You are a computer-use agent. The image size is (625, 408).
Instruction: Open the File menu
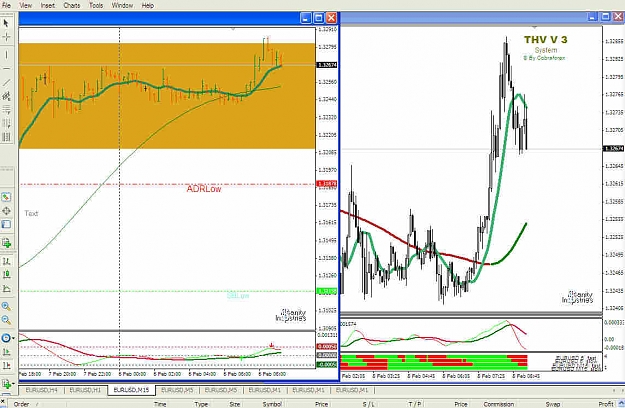click(6, 6)
